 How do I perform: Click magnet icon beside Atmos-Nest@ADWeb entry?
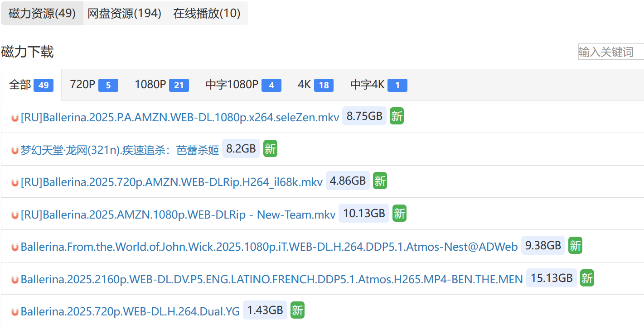tap(15, 247)
